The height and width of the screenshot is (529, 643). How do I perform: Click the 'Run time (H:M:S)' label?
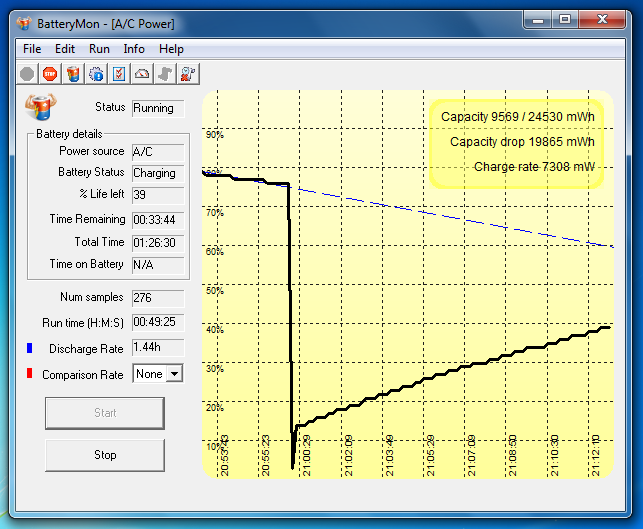click(x=83, y=323)
